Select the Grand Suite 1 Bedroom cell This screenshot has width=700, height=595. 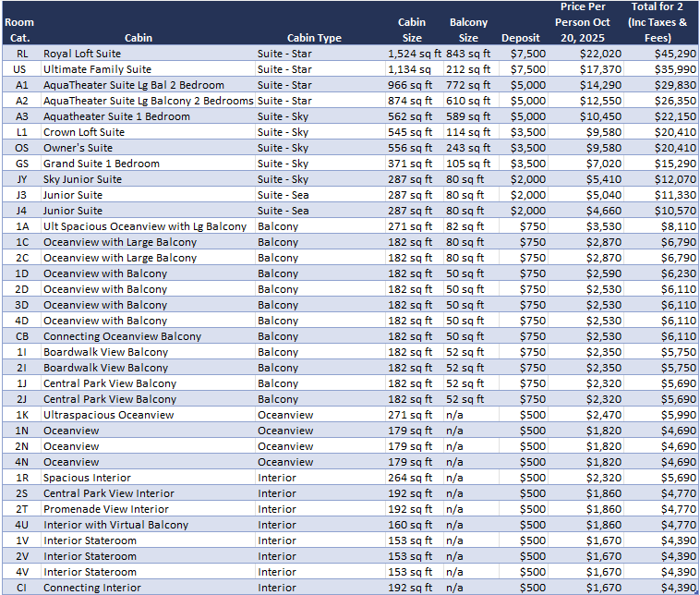(x=101, y=164)
